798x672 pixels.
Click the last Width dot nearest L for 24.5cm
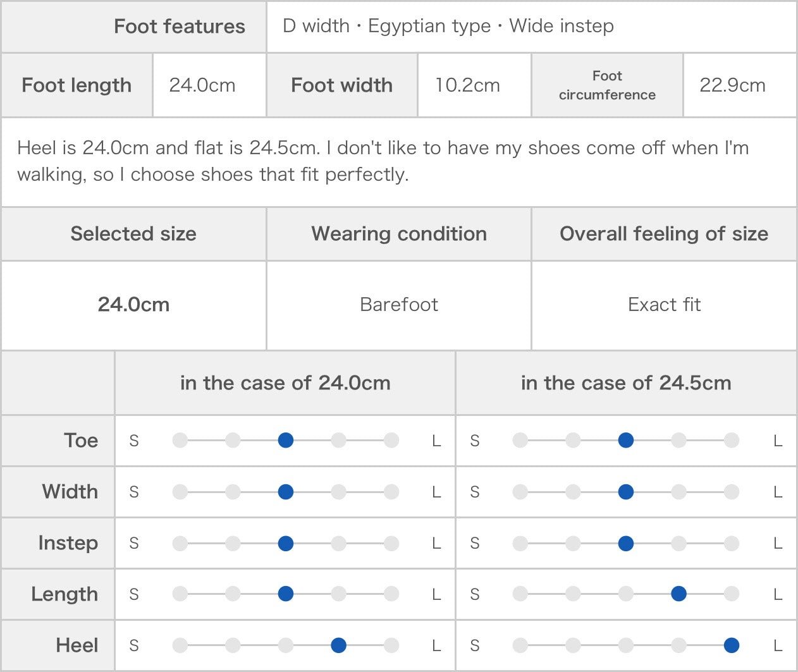(732, 492)
